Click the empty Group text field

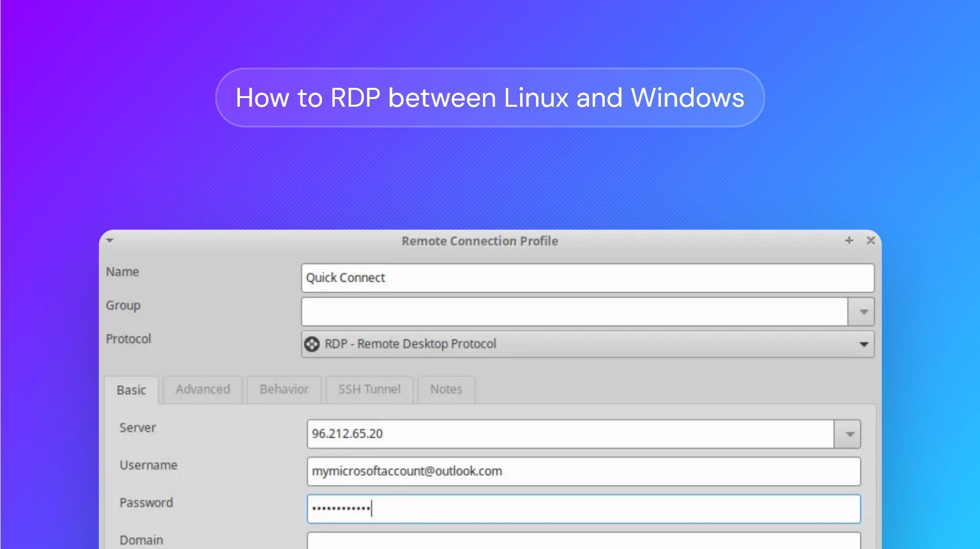pos(575,312)
